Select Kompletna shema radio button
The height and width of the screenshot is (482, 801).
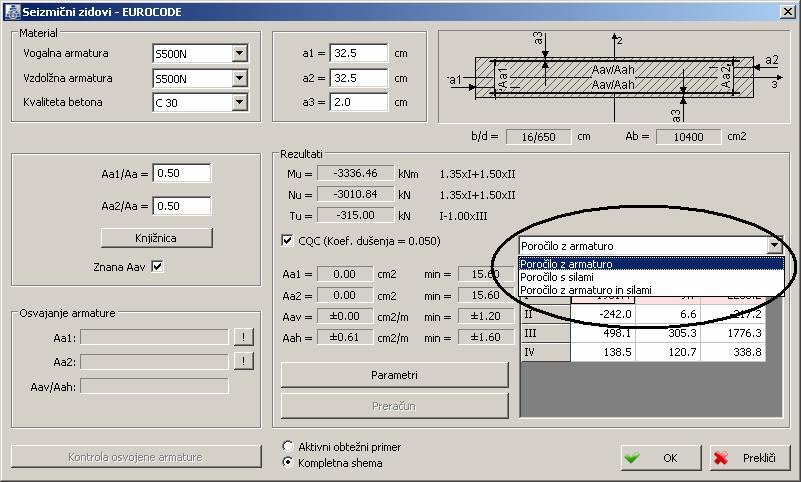coord(288,462)
